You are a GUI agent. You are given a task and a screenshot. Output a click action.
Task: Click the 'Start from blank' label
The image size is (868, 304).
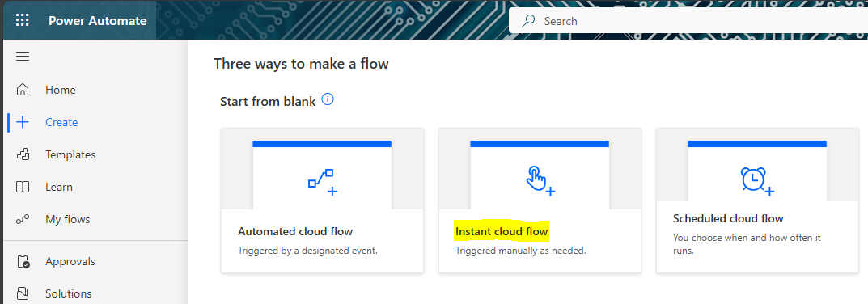click(x=268, y=101)
